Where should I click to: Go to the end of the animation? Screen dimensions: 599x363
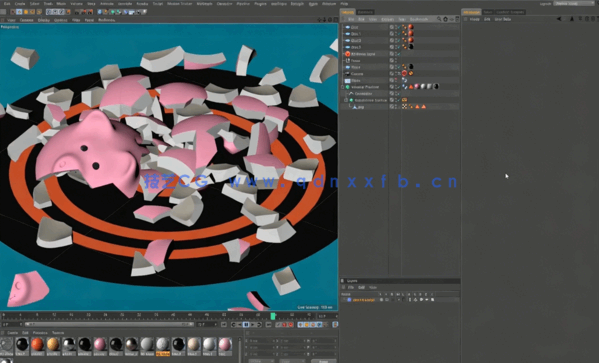(x=269, y=325)
